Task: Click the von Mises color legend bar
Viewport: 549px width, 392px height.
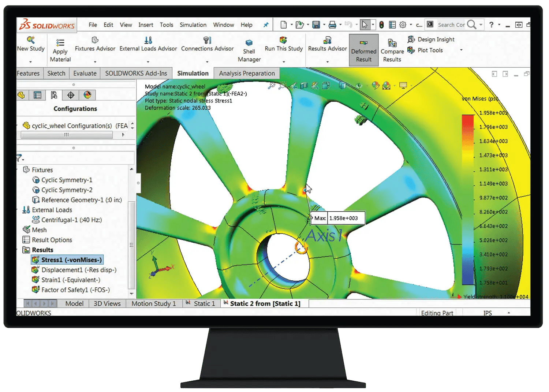Action: pyautogui.click(x=468, y=199)
